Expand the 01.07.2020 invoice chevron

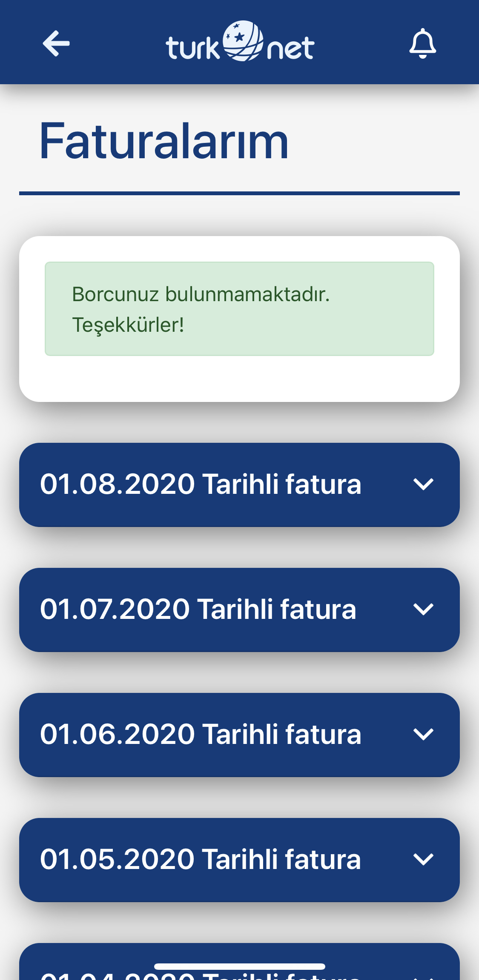423,610
